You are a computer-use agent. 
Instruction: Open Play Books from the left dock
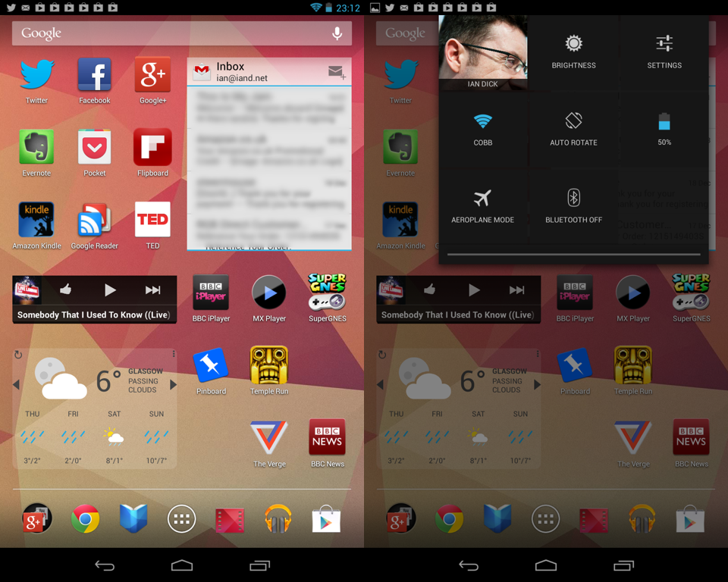[x=133, y=518]
